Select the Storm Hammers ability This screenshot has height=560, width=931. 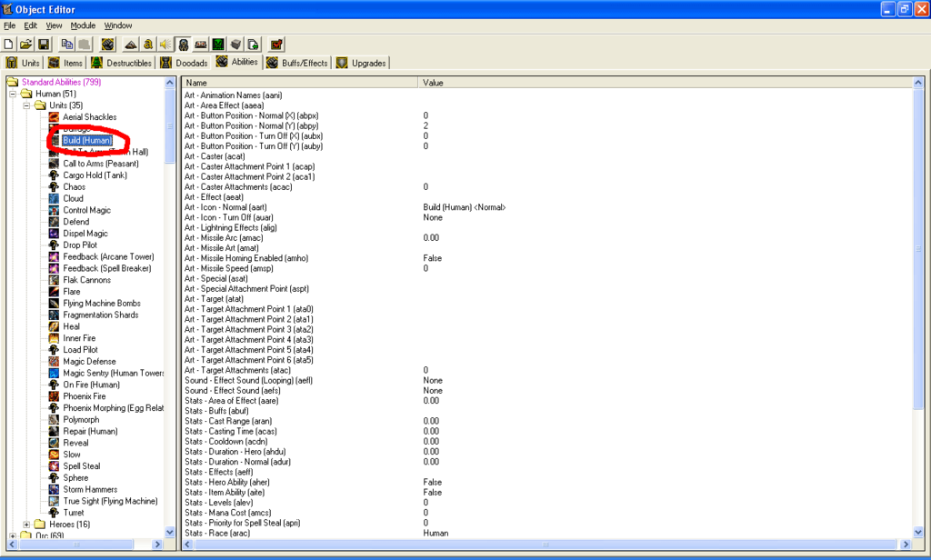pyautogui.click(x=90, y=489)
